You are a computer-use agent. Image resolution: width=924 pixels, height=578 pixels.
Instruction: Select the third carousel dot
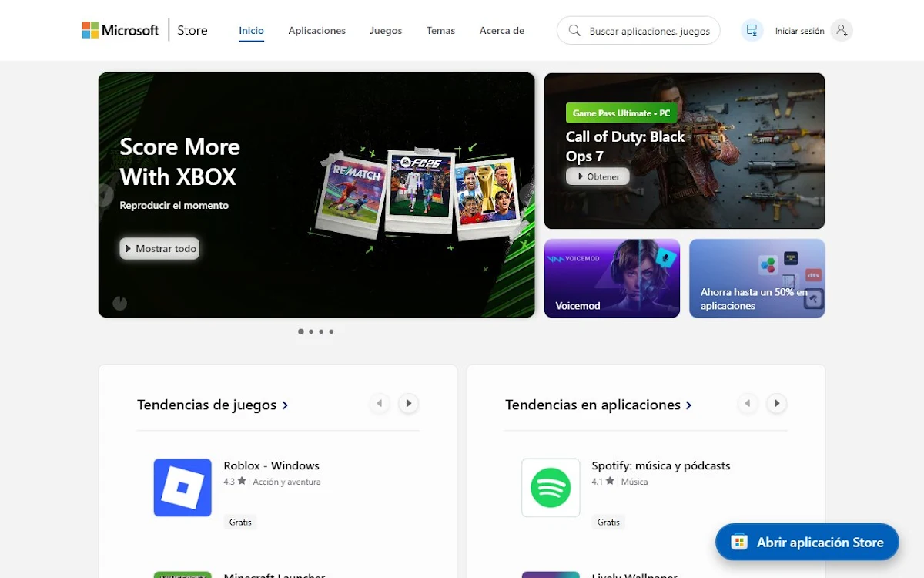pyautogui.click(x=321, y=331)
